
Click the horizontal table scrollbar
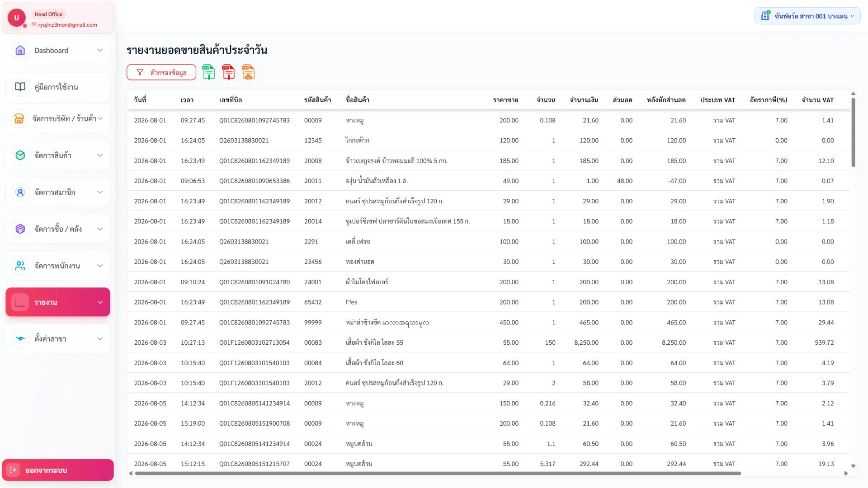point(438,474)
